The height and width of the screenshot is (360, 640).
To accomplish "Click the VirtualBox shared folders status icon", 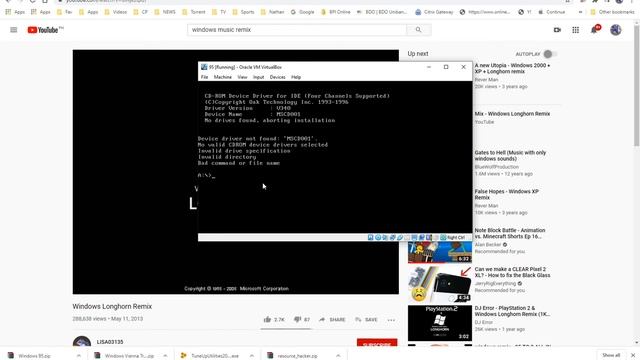I will tap(407, 237).
